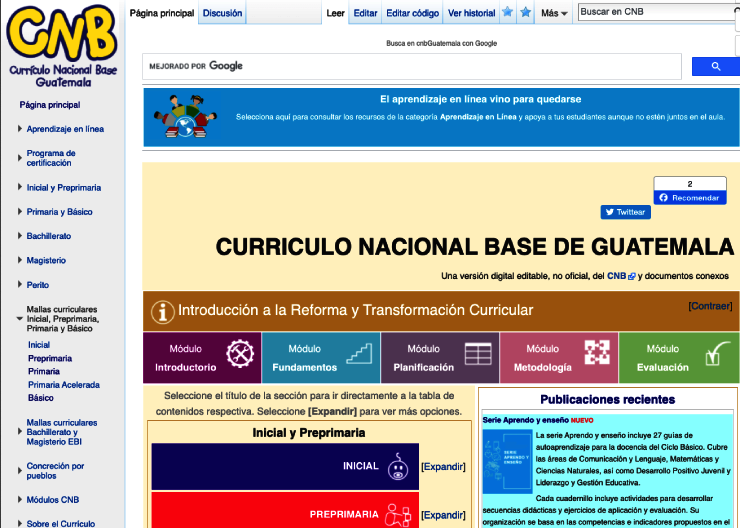Open Módulo Planificación table icon
The width and height of the screenshot is (740, 528).
[478, 354]
